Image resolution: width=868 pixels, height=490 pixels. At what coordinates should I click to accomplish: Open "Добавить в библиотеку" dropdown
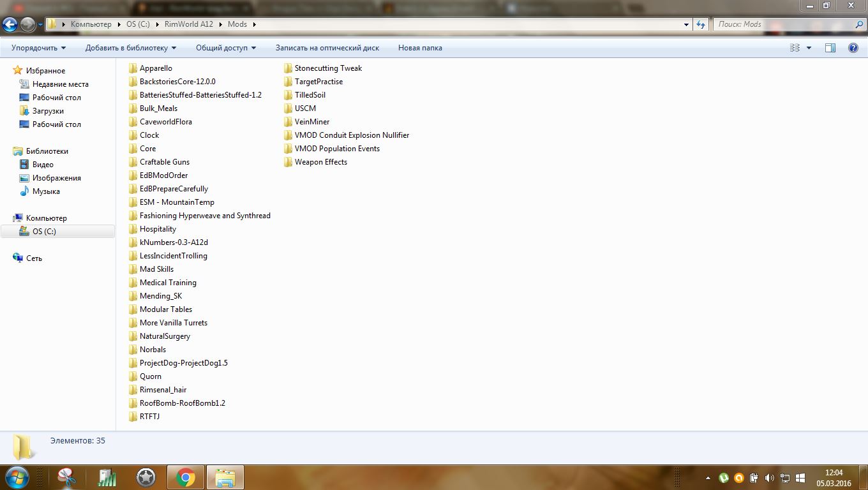pyautogui.click(x=131, y=48)
